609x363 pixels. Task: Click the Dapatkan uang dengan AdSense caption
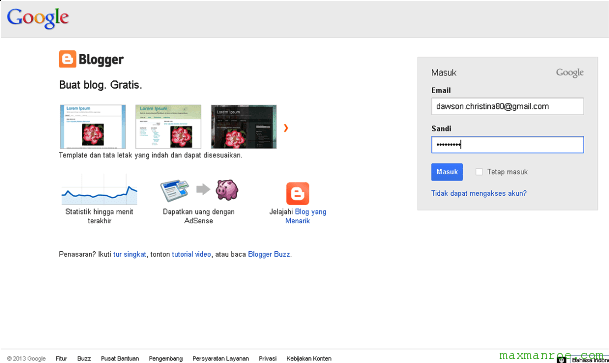click(198, 216)
